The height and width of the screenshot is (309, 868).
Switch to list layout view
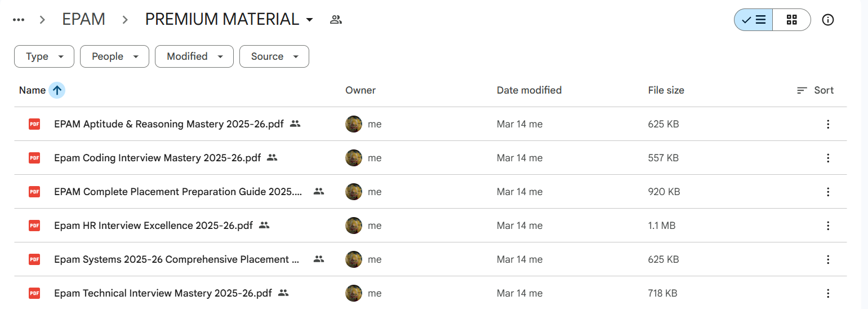point(753,20)
